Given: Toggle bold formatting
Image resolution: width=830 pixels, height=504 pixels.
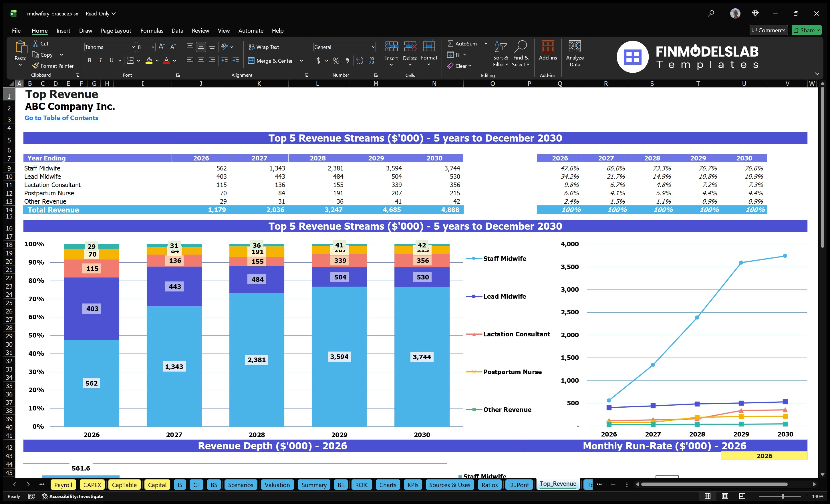Looking at the screenshot, I should (89, 61).
